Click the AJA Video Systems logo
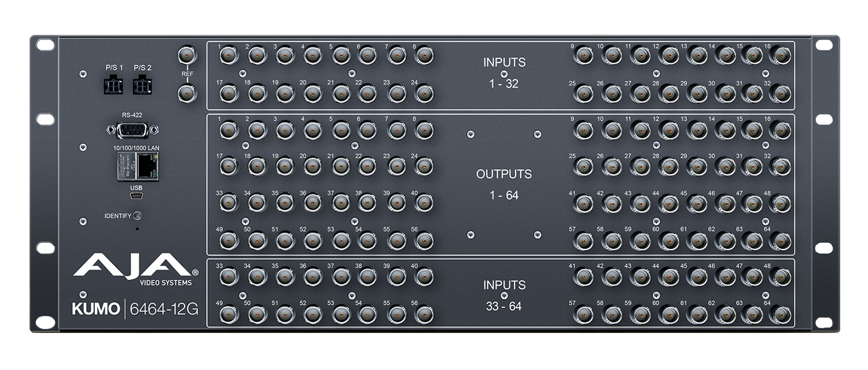 (x=136, y=270)
